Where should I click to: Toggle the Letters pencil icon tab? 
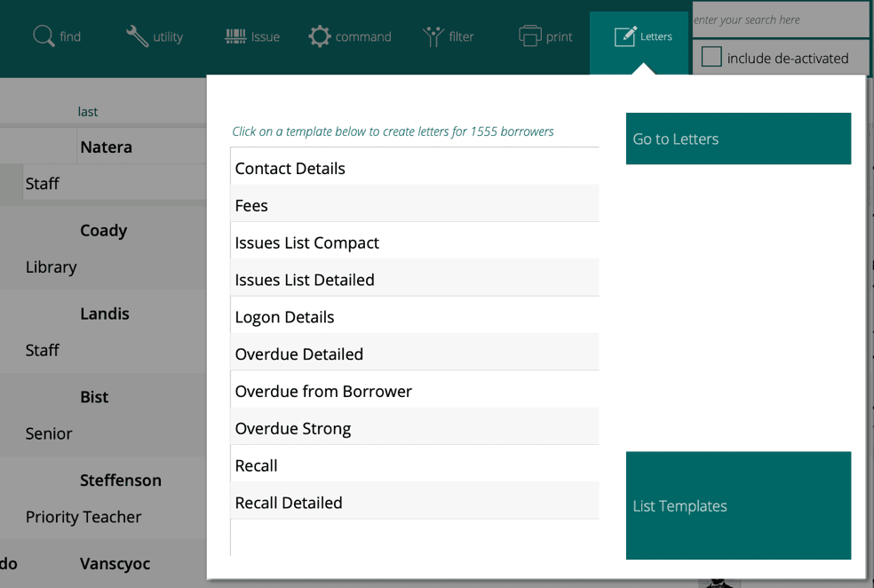(625, 36)
